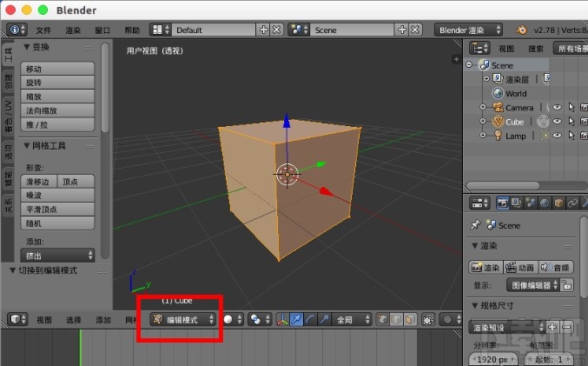The image size is (588, 366).
Task: Select vertex select mode icon
Action: click(382, 319)
